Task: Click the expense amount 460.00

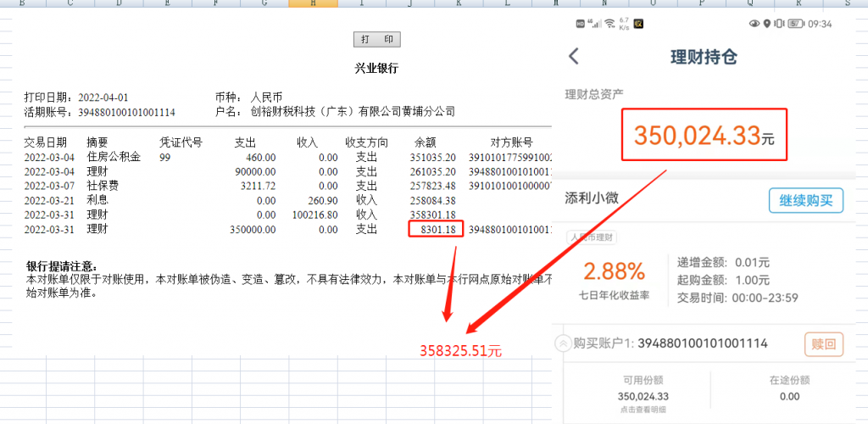Action: click(x=261, y=157)
